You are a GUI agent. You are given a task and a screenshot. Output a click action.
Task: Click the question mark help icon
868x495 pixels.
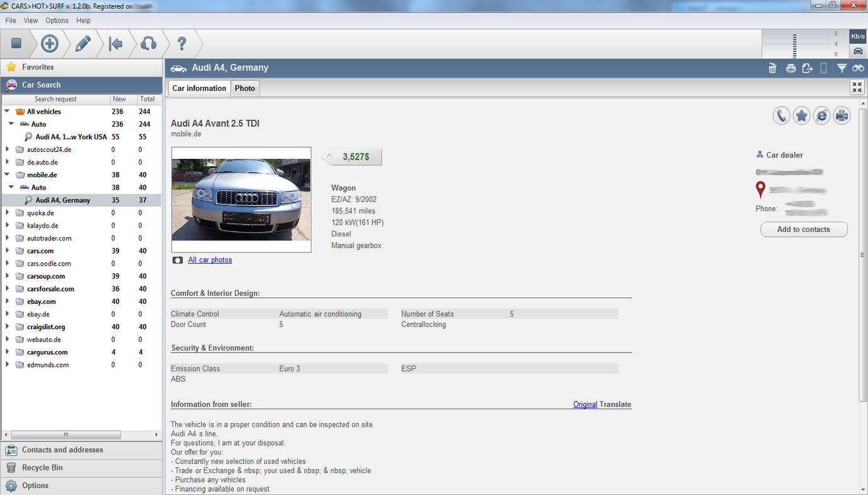182,44
